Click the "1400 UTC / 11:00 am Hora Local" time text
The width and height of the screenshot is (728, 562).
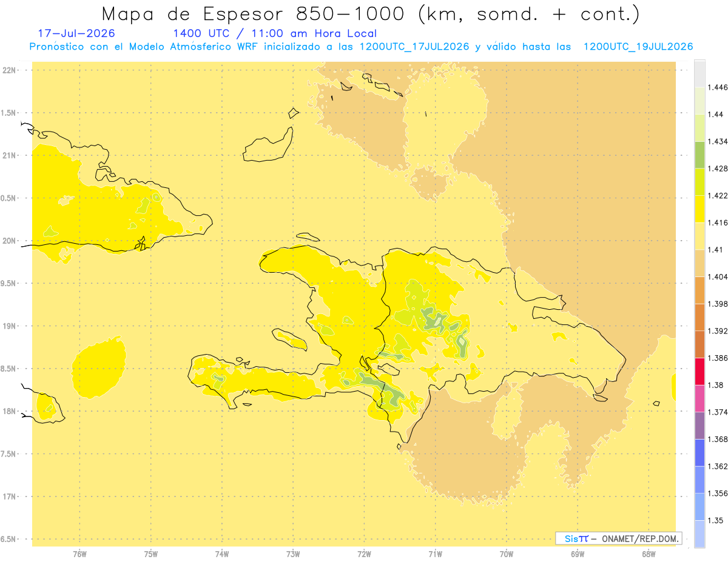pyautogui.click(x=275, y=33)
